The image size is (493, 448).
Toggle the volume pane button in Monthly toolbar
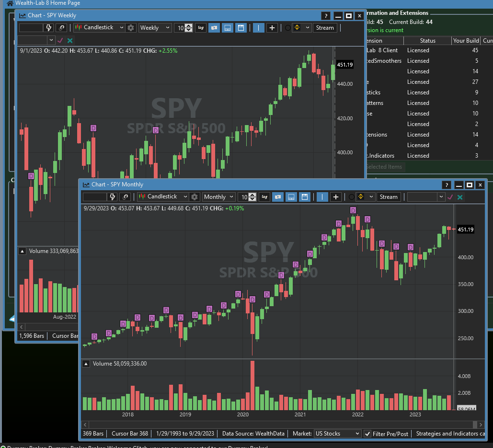coord(291,197)
